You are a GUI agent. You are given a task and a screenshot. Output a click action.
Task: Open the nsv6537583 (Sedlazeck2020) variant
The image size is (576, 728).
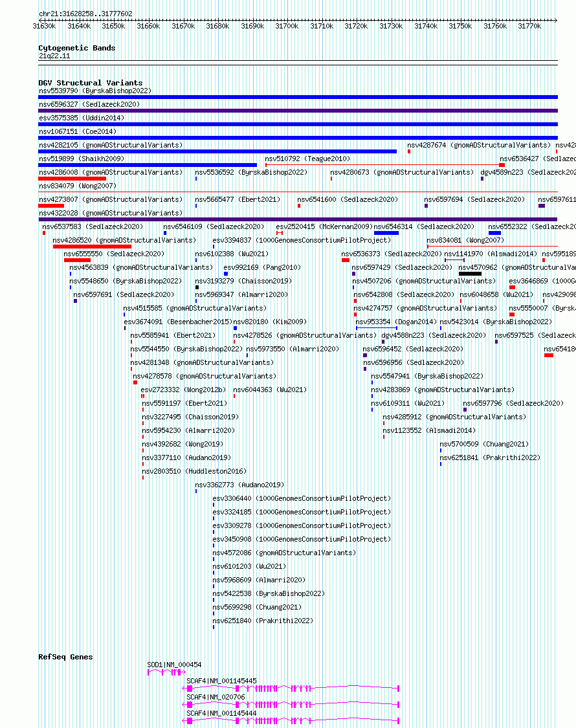93,226
